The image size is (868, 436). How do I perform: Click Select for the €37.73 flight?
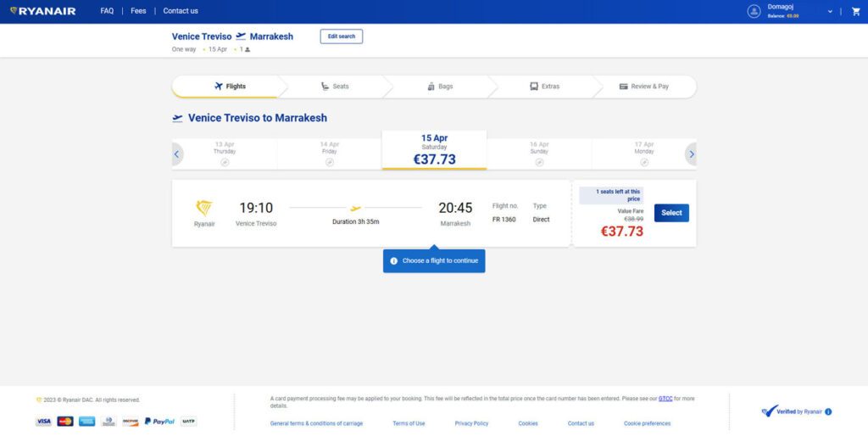(x=671, y=213)
